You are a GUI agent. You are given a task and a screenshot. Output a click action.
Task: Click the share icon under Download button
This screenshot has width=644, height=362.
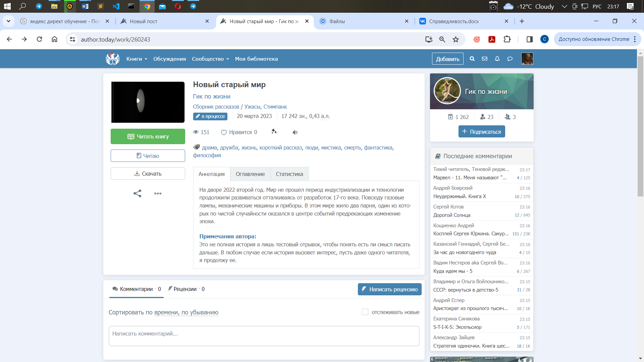pos(137,193)
